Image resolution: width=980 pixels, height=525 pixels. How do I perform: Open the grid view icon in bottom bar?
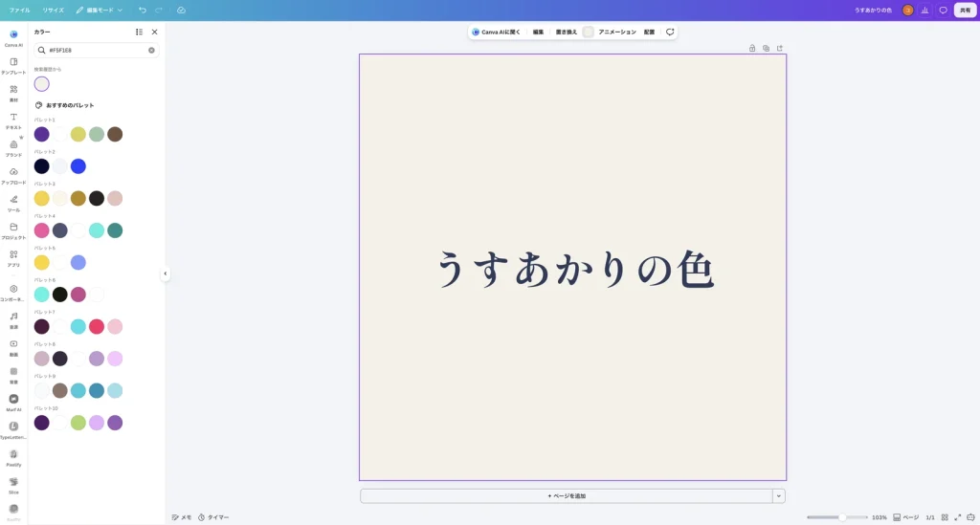click(945, 517)
